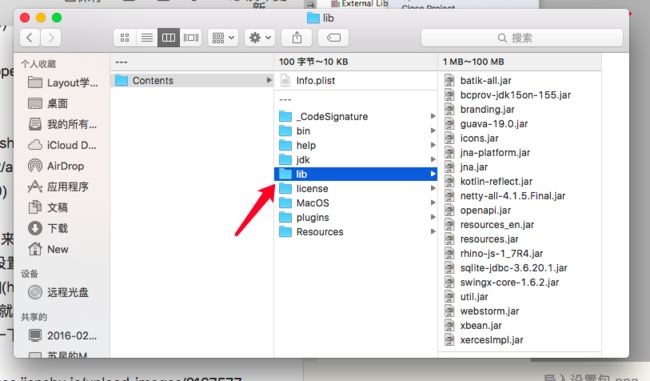The width and height of the screenshot is (650, 381).
Task: Switch to list view
Action: (147, 38)
